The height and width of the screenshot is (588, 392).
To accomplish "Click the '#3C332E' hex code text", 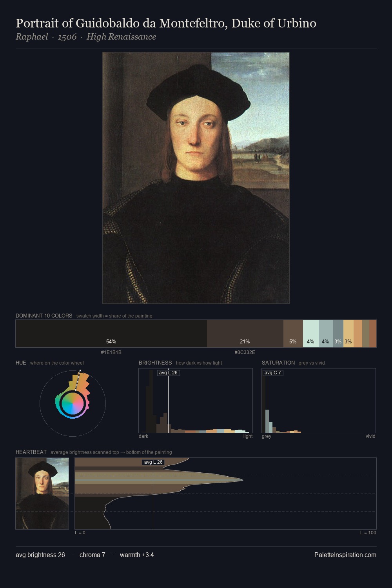I will tap(245, 352).
